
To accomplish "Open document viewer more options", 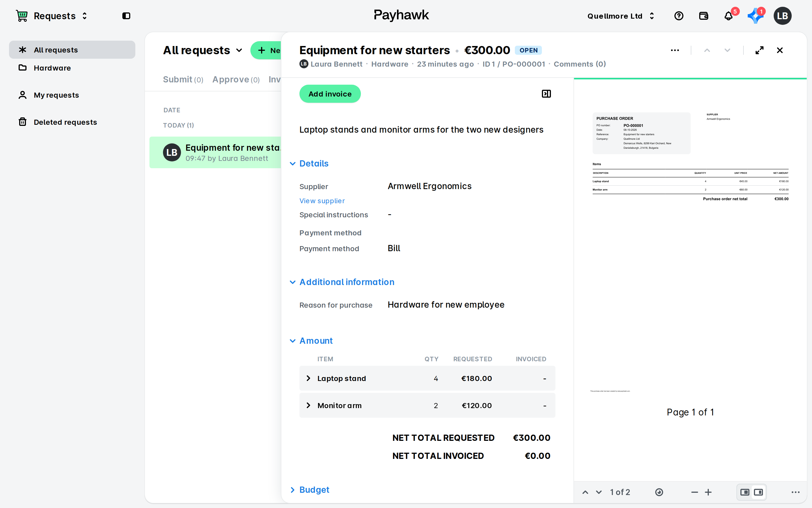I will 796,492.
